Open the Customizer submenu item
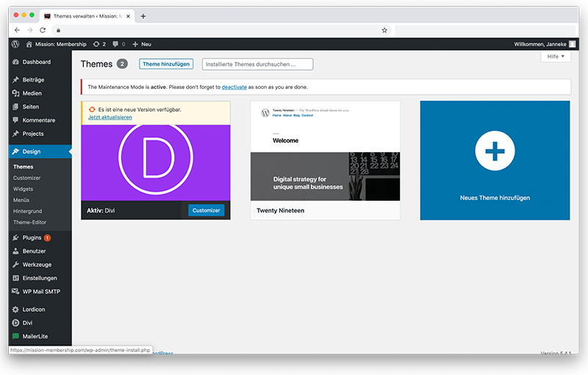The height and width of the screenshot is (375, 588). point(27,178)
